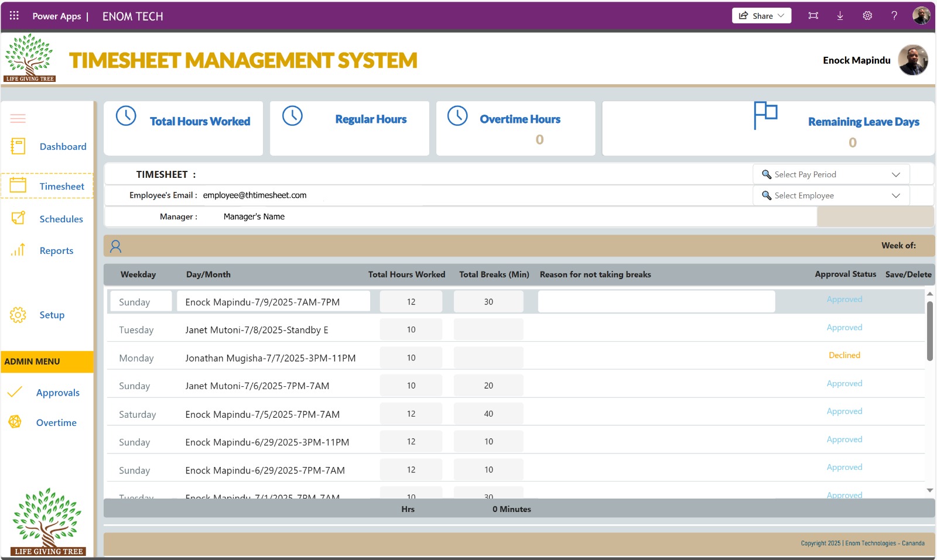
Task: Open Approvals in the admin menu
Action: (57, 393)
